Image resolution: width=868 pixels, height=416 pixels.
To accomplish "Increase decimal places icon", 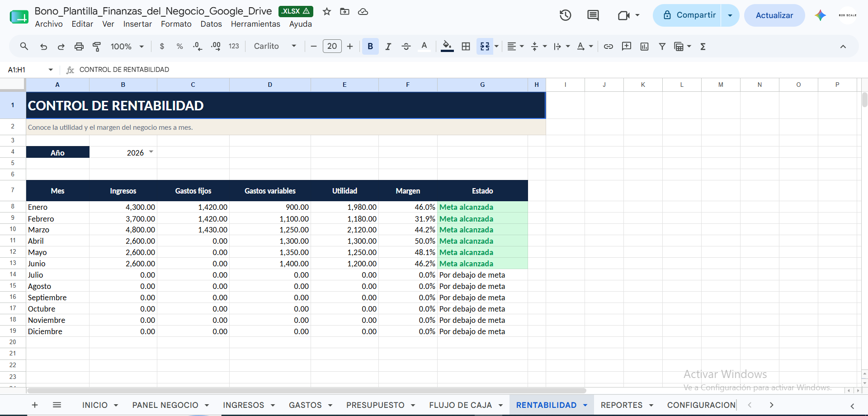I will (216, 46).
